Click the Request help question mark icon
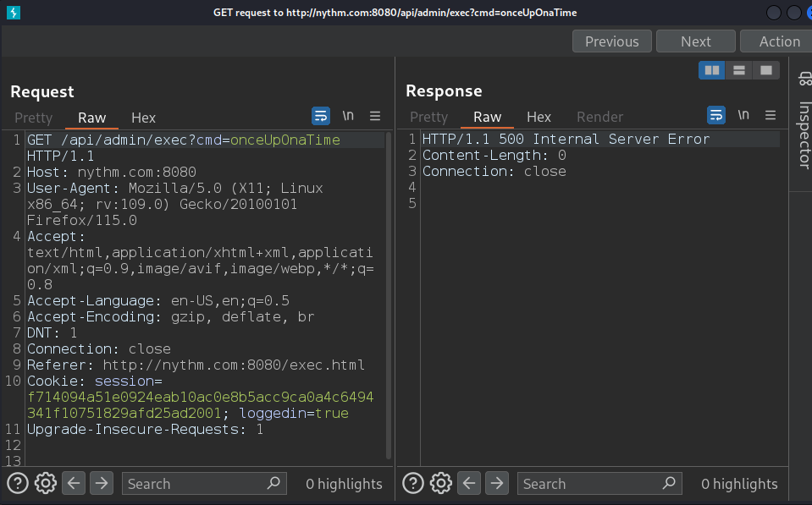 (x=18, y=483)
